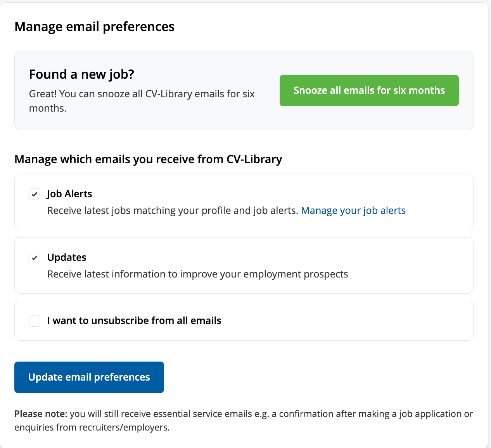Open the Manage your job alerts link
The width and height of the screenshot is (491, 448).
(353, 210)
